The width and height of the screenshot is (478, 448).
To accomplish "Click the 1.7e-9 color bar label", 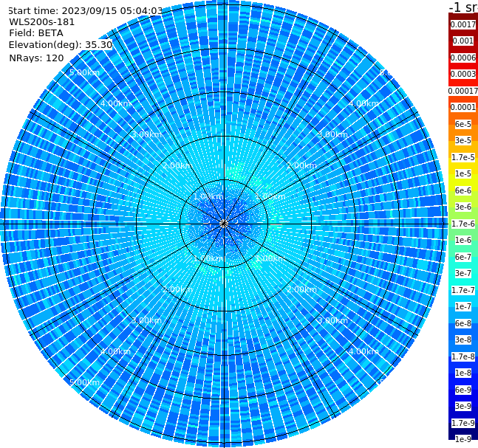I will [463, 423].
